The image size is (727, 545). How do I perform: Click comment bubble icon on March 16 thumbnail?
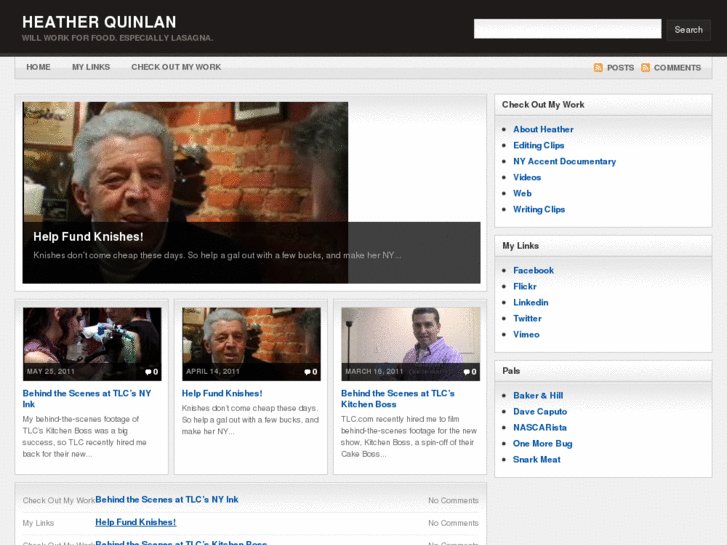[466, 372]
